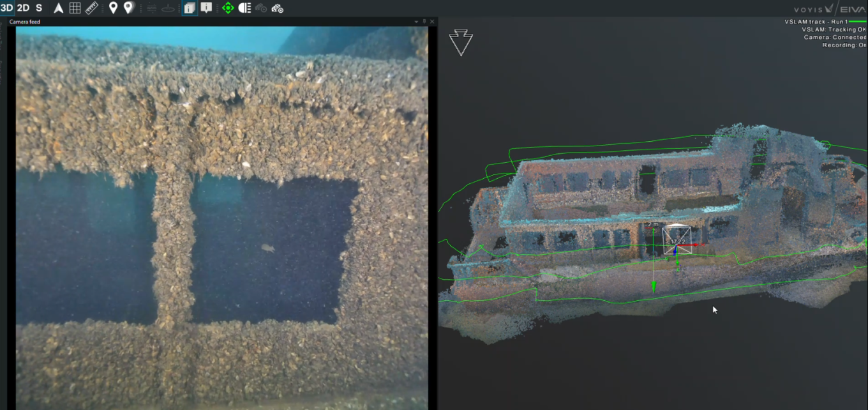This screenshot has height=410, width=868.
Task: Select the 3D view tab
Action: 8,8
